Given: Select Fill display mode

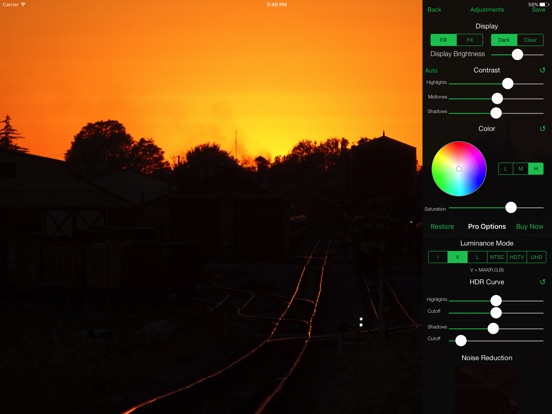Looking at the screenshot, I should (x=444, y=40).
